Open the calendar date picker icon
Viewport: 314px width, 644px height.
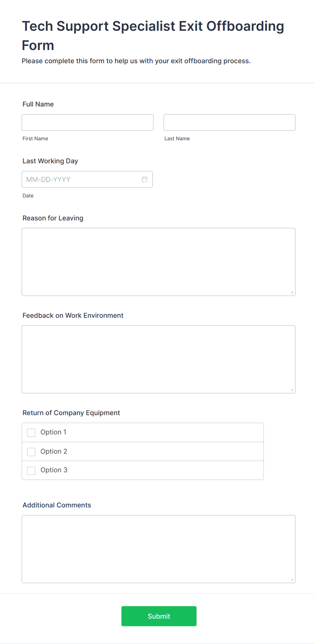145,180
